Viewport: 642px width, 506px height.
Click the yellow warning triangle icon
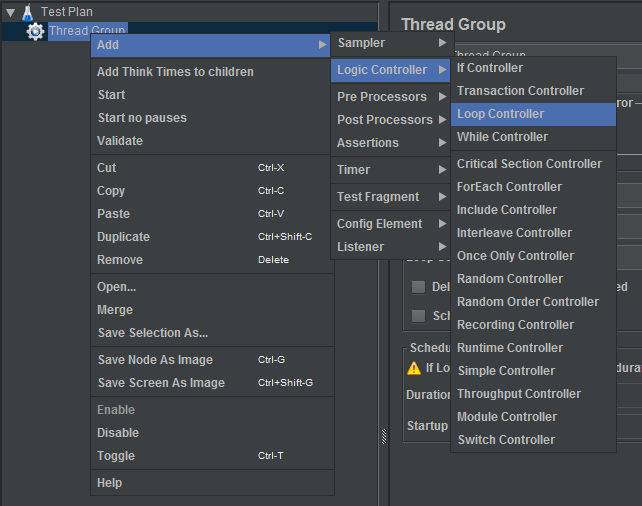[413, 367]
